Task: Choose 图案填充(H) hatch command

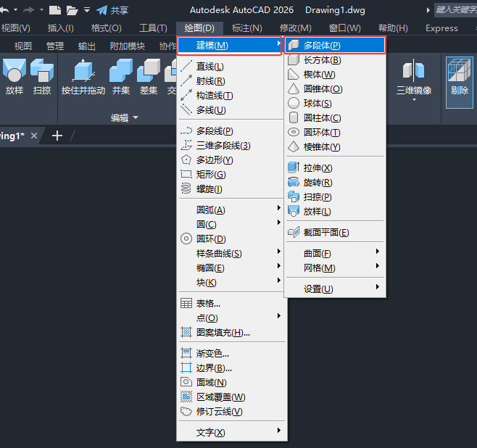Action: coord(231,333)
